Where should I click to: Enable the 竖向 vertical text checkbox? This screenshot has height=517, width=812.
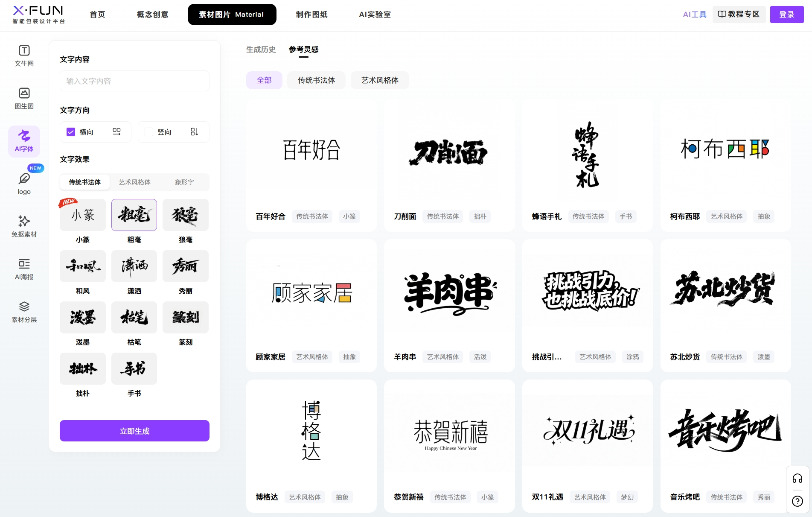[149, 132]
